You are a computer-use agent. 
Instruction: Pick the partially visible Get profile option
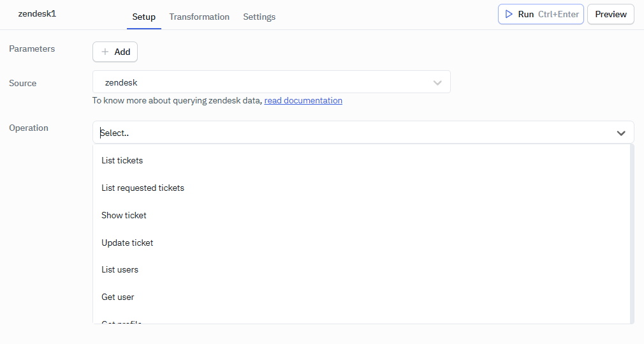(121, 321)
